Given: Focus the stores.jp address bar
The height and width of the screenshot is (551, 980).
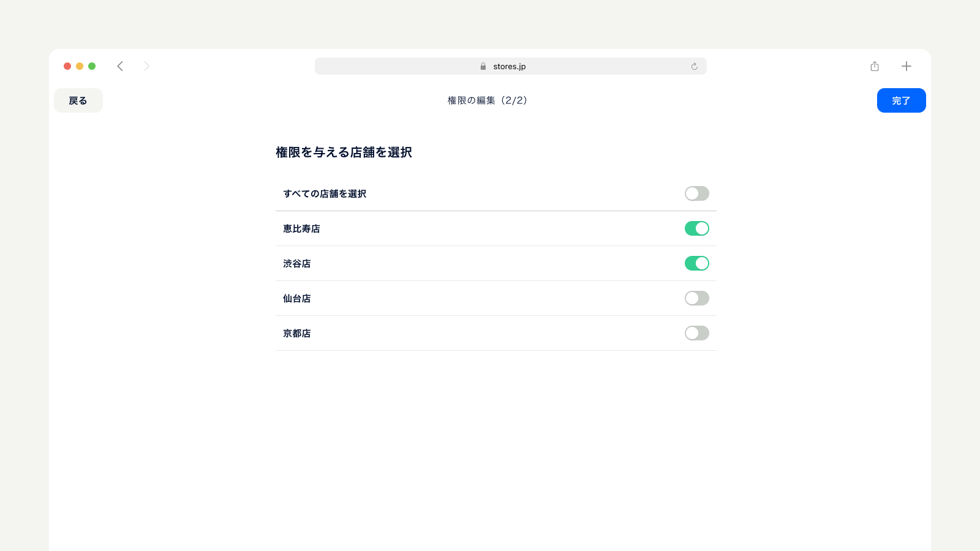Looking at the screenshot, I should tap(511, 66).
